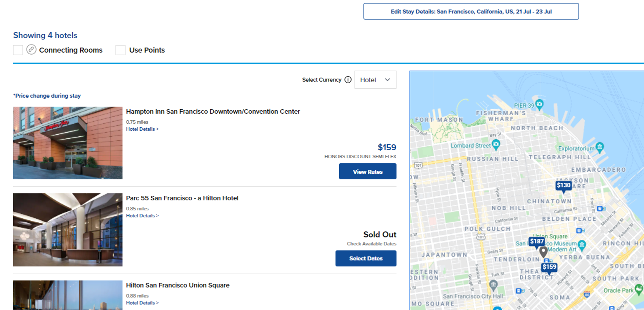Click Select Dates for Parc 55

point(365,258)
